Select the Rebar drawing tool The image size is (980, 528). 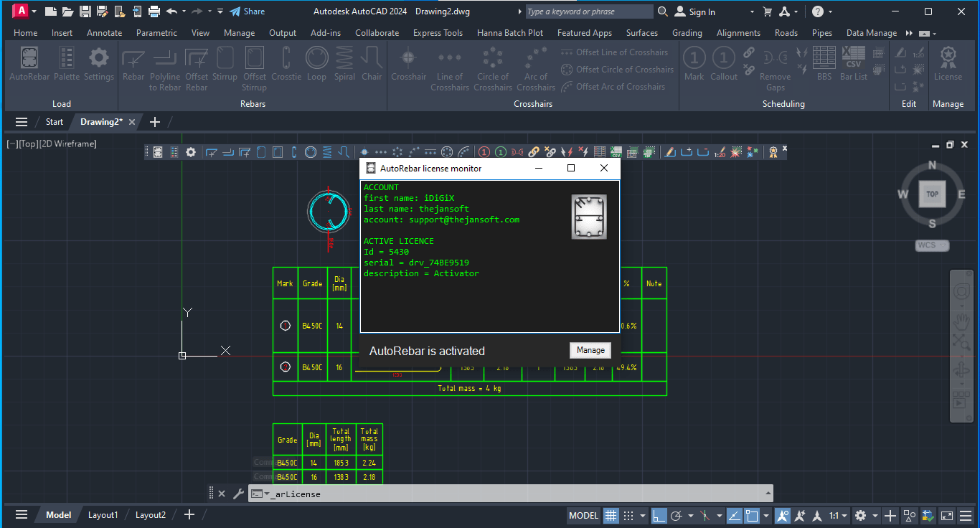[x=133, y=64]
